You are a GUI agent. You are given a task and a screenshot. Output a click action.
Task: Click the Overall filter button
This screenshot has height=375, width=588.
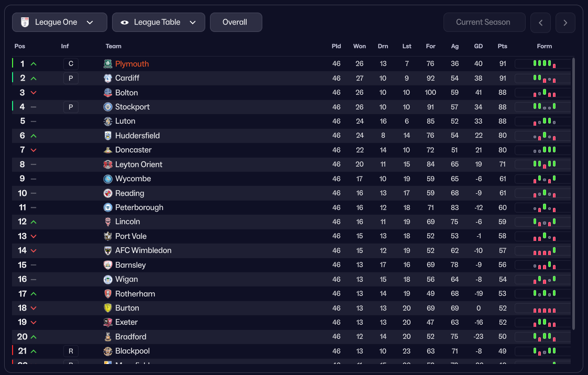[236, 23]
